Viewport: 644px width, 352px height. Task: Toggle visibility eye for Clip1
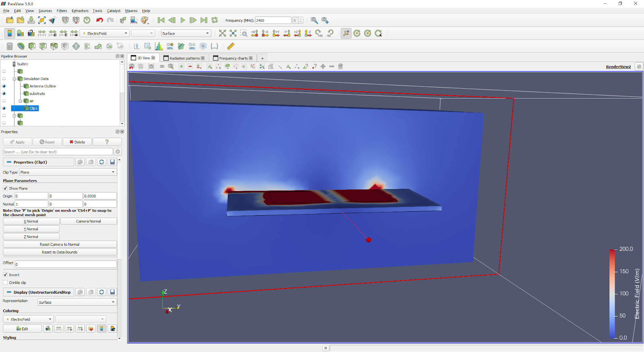(x=4, y=108)
